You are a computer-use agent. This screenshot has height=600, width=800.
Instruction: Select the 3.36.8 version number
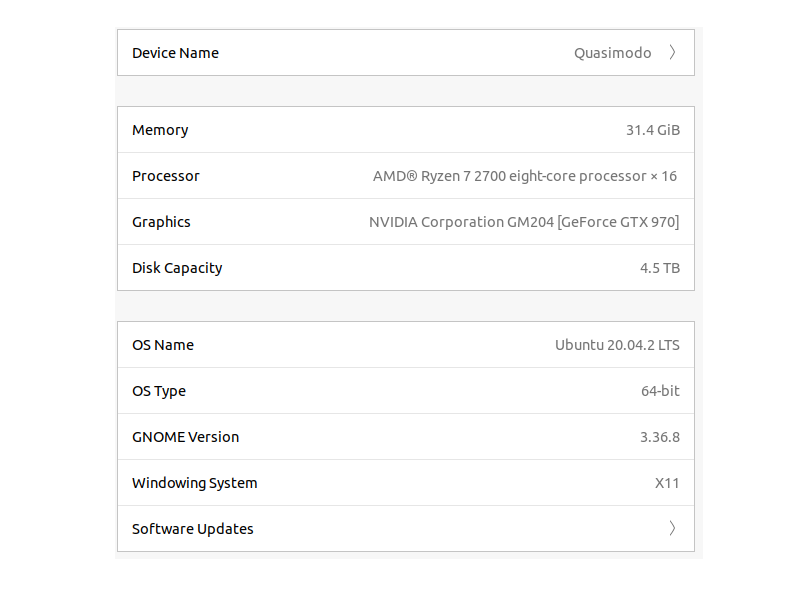[x=660, y=437]
